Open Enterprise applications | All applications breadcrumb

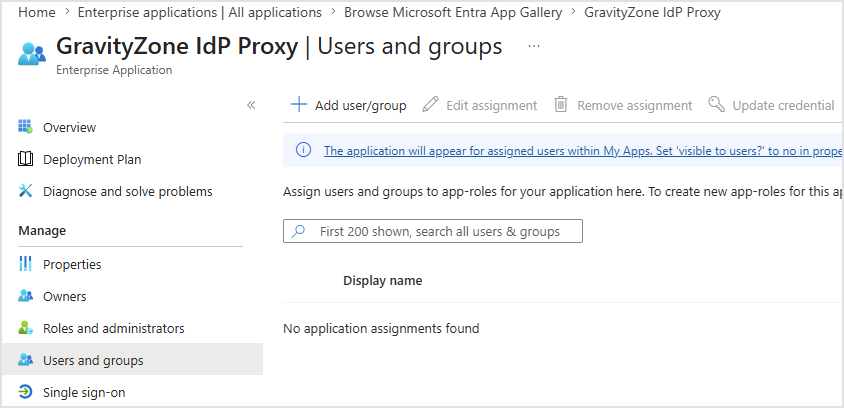(200, 12)
